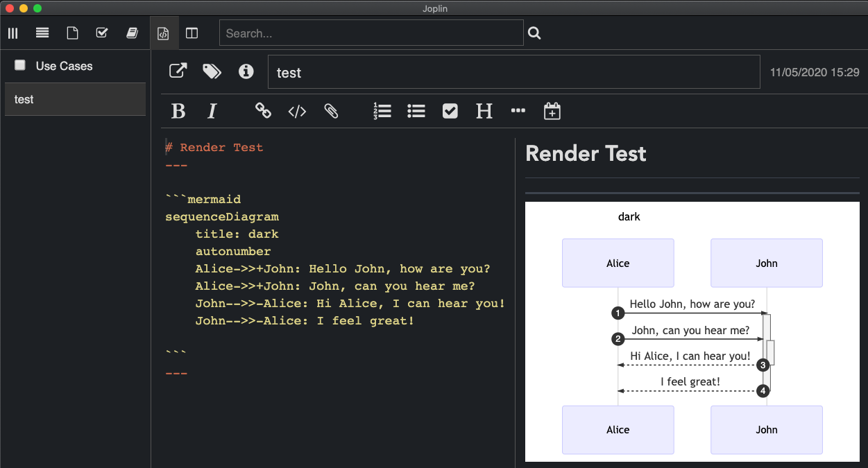Create a new to-do
The width and height of the screenshot is (868, 468).
click(x=101, y=33)
